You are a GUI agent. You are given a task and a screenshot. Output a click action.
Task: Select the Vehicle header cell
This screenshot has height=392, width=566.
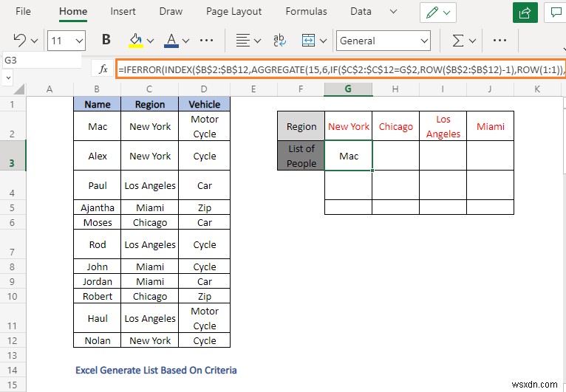pyautogui.click(x=205, y=104)
